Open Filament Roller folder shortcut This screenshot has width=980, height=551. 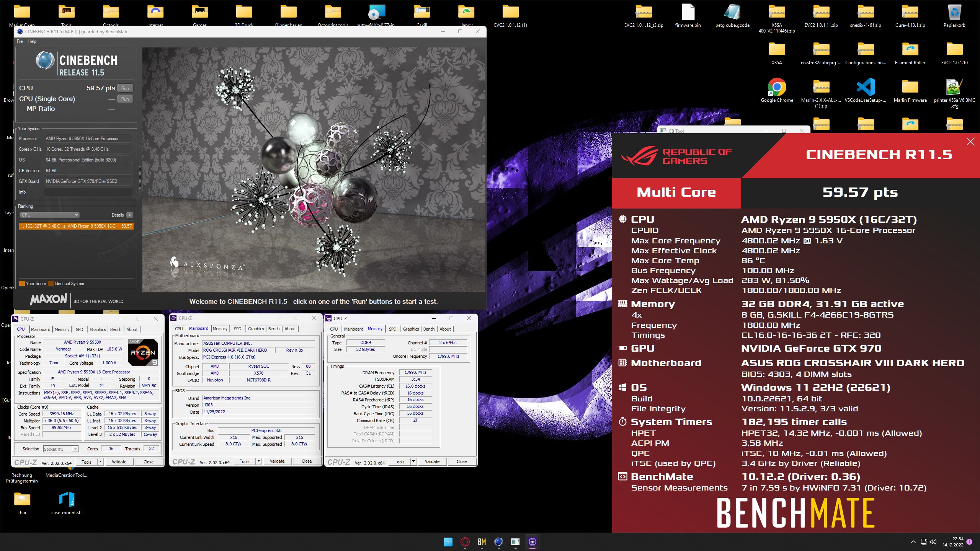pos(910,53)
